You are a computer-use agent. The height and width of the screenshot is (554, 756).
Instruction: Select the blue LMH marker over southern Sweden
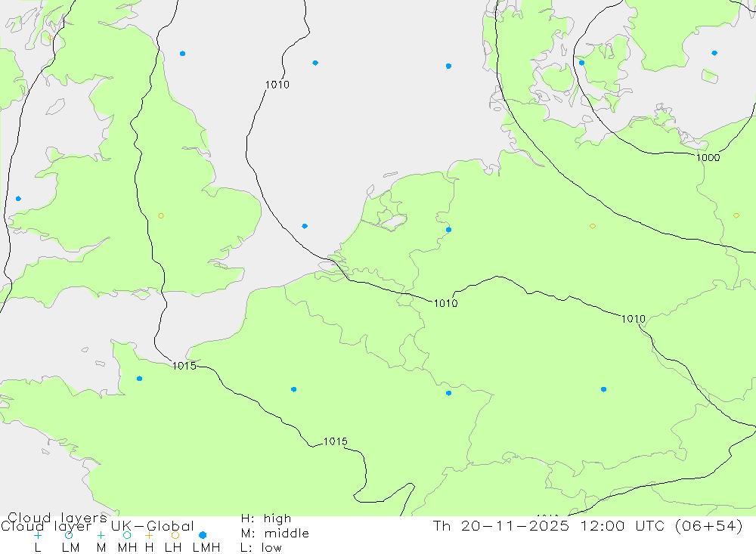[714, 53]
